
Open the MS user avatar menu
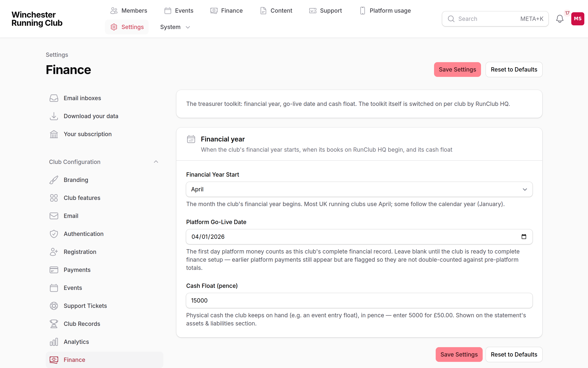coord(577,19)
